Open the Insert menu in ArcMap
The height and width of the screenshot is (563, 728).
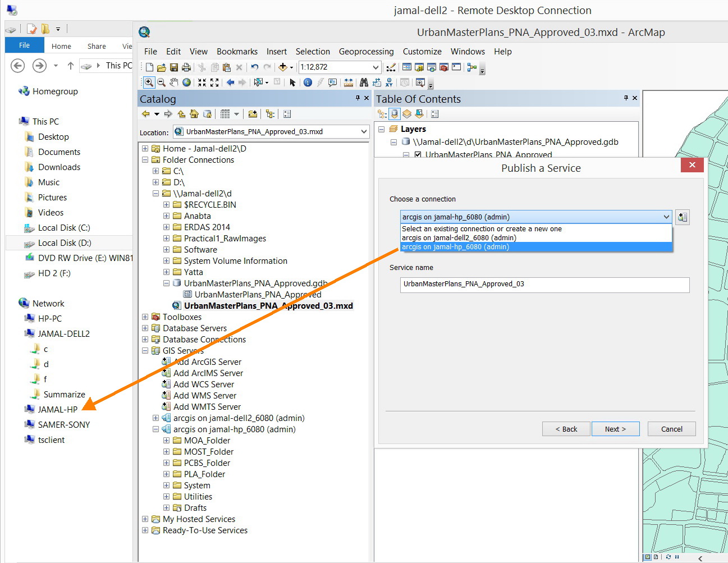coord(277,52)
